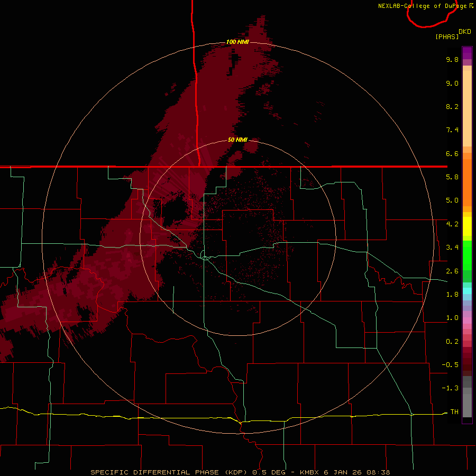The image size is (476, 476).
Task: Click the 5.8 color scale value
Action: coord(452,177)
